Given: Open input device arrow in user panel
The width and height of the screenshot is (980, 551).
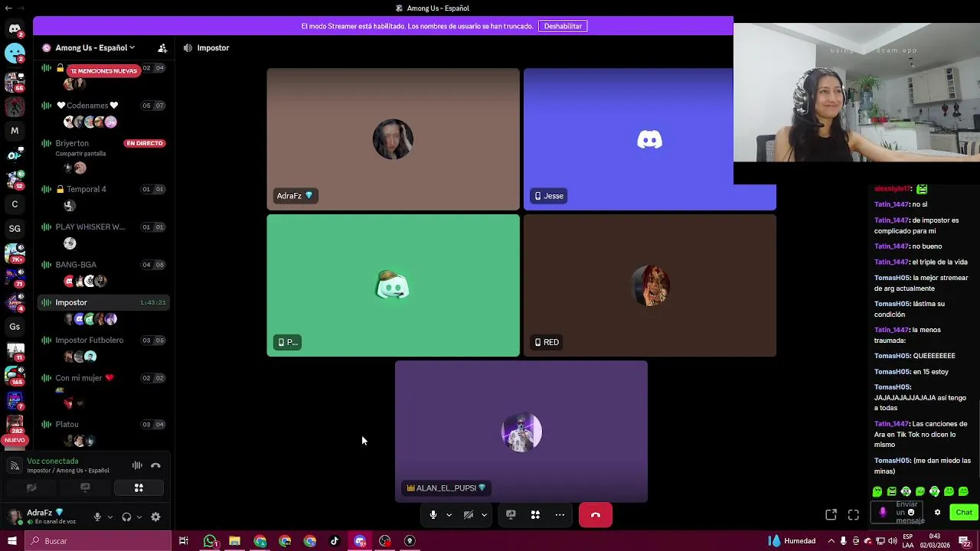Looking at the screenshot, I should click(110, 517).
